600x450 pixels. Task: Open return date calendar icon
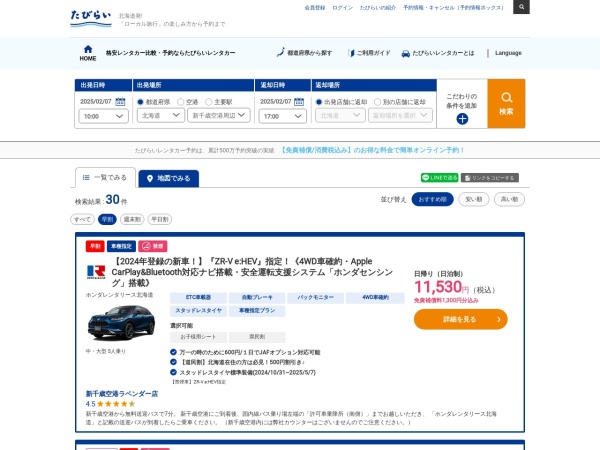299,101
